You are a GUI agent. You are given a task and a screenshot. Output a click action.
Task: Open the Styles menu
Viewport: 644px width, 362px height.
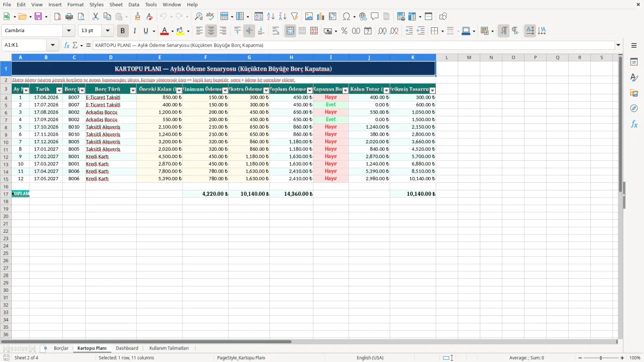(97, 4)
